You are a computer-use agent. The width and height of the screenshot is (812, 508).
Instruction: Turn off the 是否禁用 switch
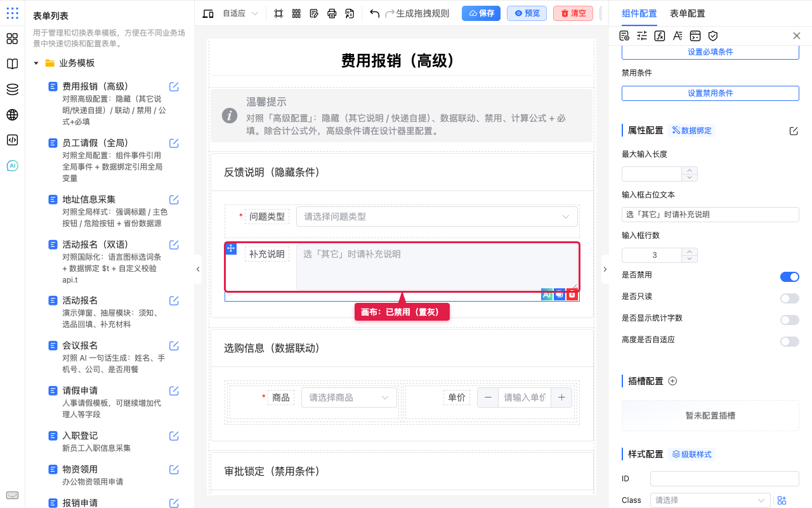(x=790, y=277)
